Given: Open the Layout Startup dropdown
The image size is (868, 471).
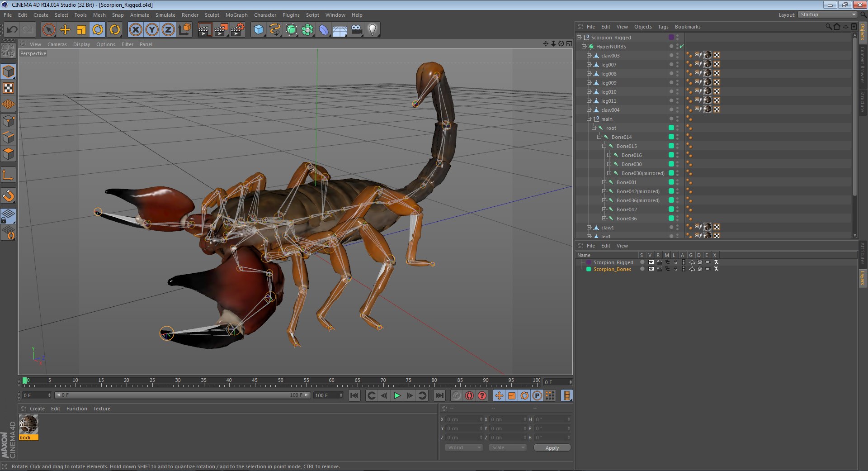Looking at the screenshot, I should pyautogui.click(x=828, y=15).
